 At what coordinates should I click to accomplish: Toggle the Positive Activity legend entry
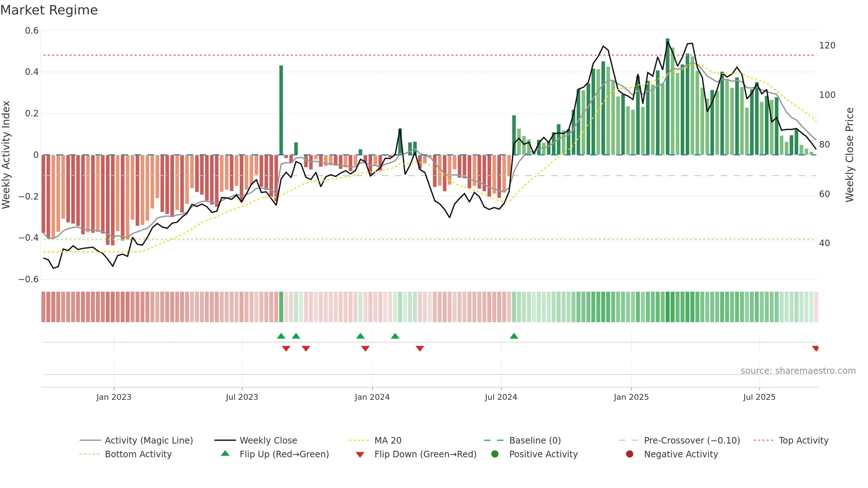pos(534,454)
